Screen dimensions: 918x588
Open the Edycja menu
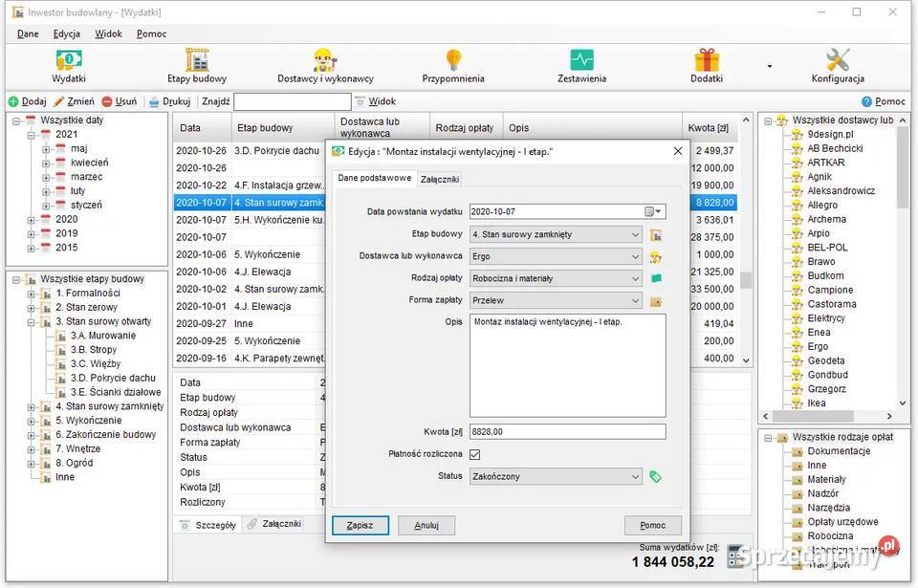(67, 33)
